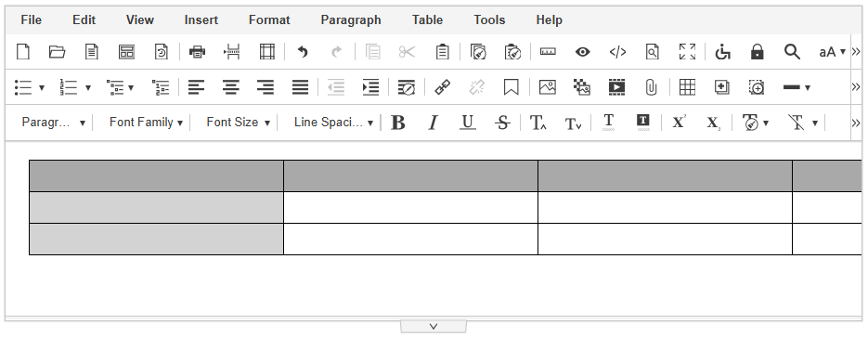
Task: Expand the bullet list style arrow
Action: (42, 87)
